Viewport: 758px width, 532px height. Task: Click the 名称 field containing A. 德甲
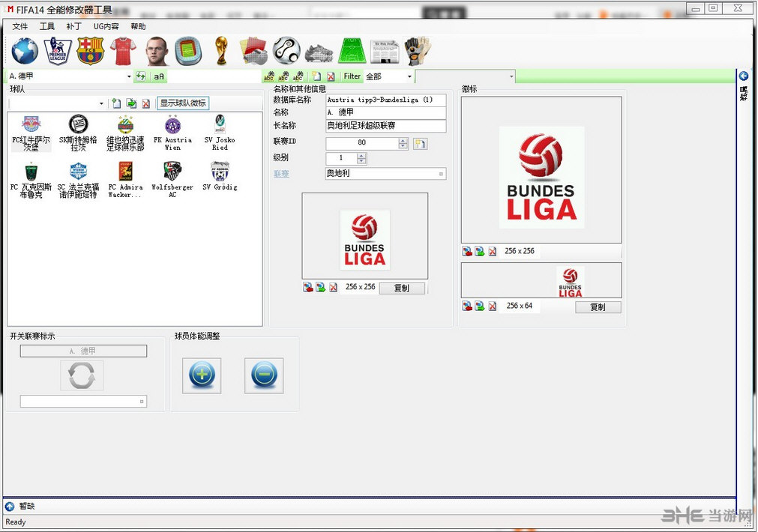tap(386, 112)
